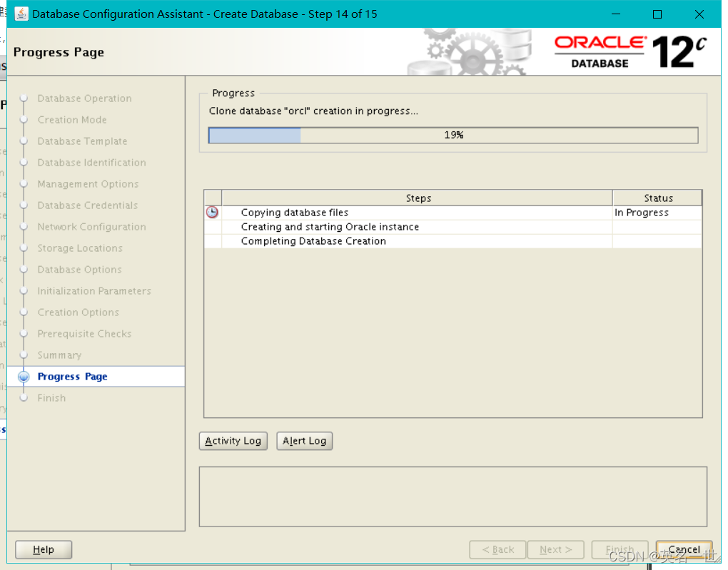
Task: Click the Oracle Database 12c logo
Action: tap(630, 52)
